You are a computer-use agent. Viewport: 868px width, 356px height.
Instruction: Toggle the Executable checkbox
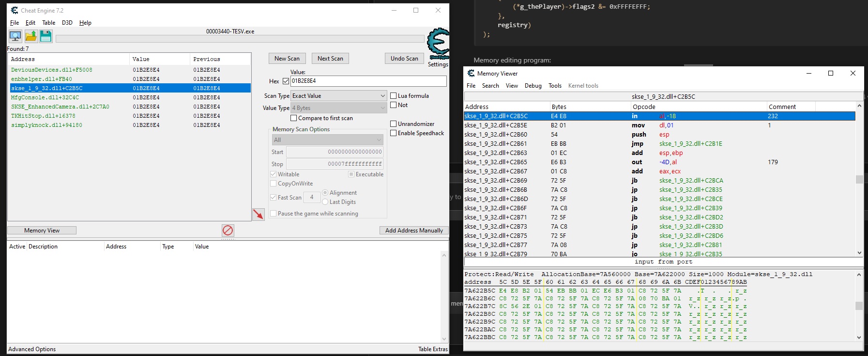point(351,174)
